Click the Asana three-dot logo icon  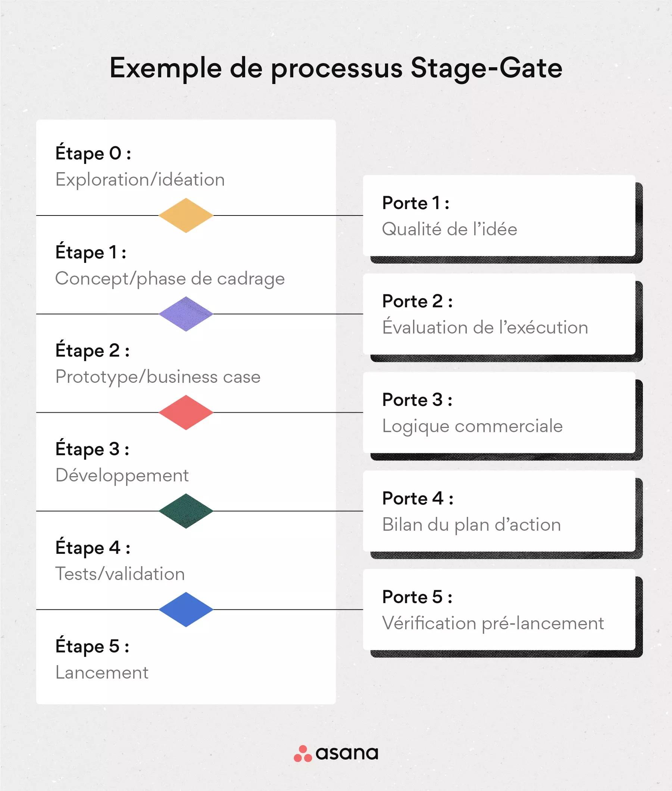click(x=303, y=754)
